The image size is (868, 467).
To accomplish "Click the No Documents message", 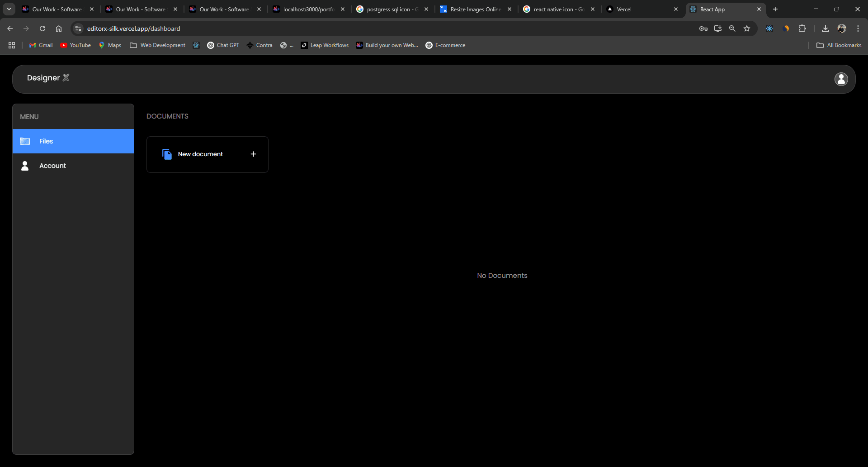I will pyautogui.click(x=502, y=276).
